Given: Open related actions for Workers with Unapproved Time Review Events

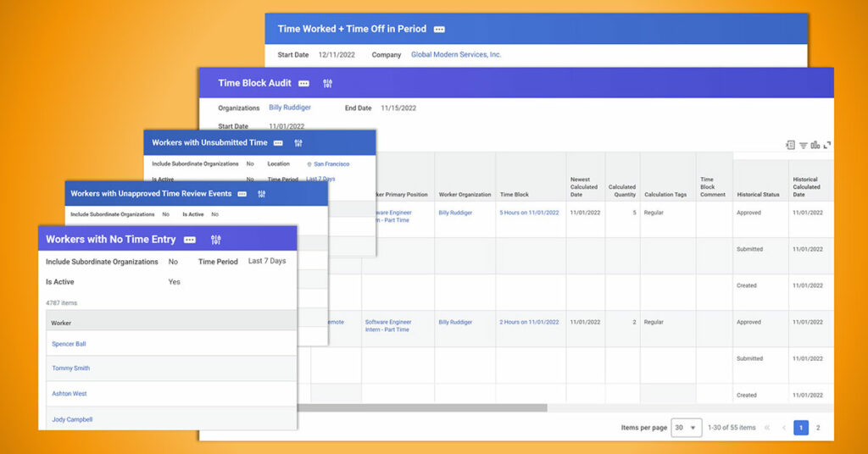Looking at the screenshot, I should [x=242, y=194].
